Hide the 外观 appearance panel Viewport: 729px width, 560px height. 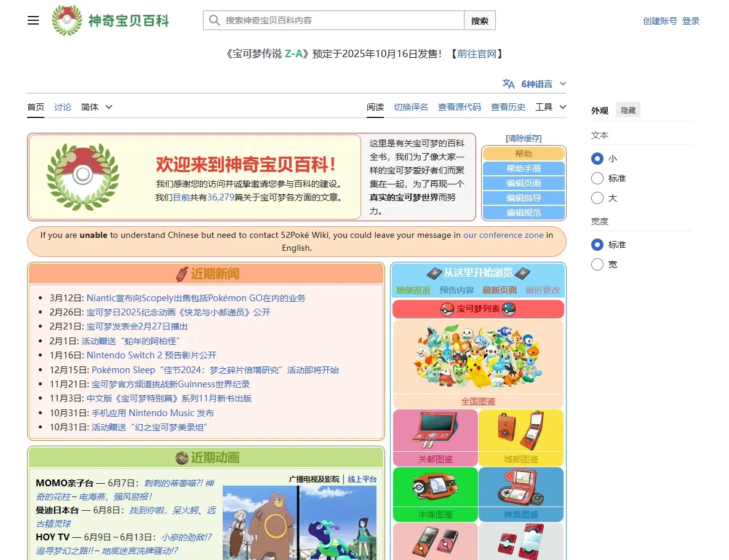(627, 110)
